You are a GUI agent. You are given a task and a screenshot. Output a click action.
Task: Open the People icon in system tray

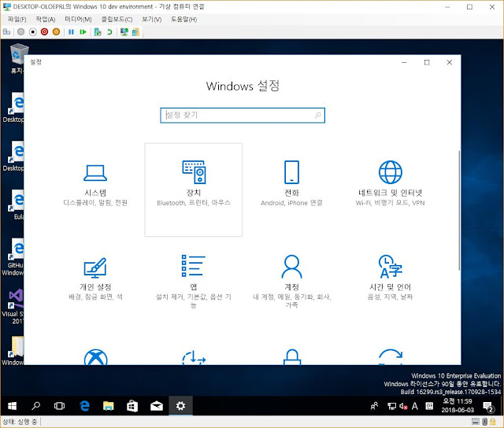coord(375,406)
